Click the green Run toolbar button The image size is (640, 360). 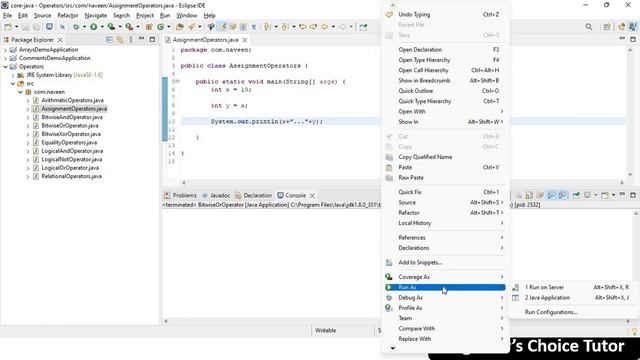[93, 27]
